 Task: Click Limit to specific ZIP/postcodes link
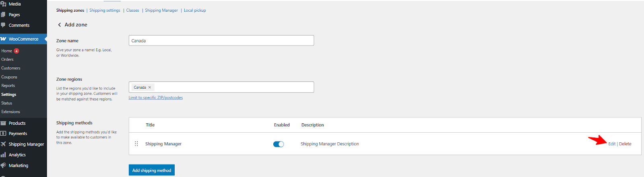point(156,98)
